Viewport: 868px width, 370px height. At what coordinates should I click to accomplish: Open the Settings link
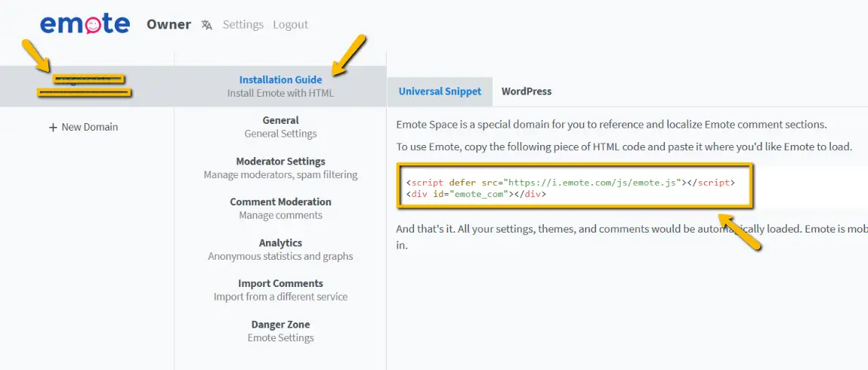click(x=242, y=25)
